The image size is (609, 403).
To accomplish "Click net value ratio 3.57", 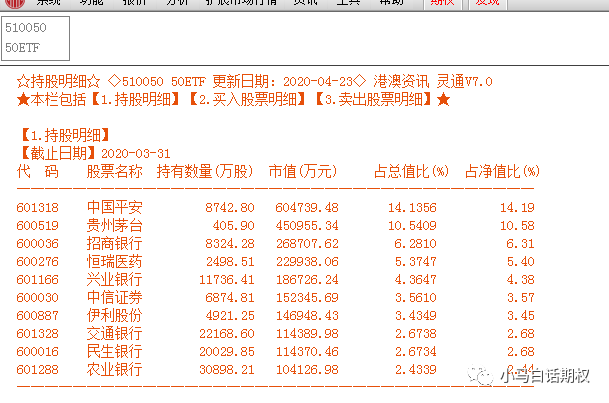I will tap(521, 298).
